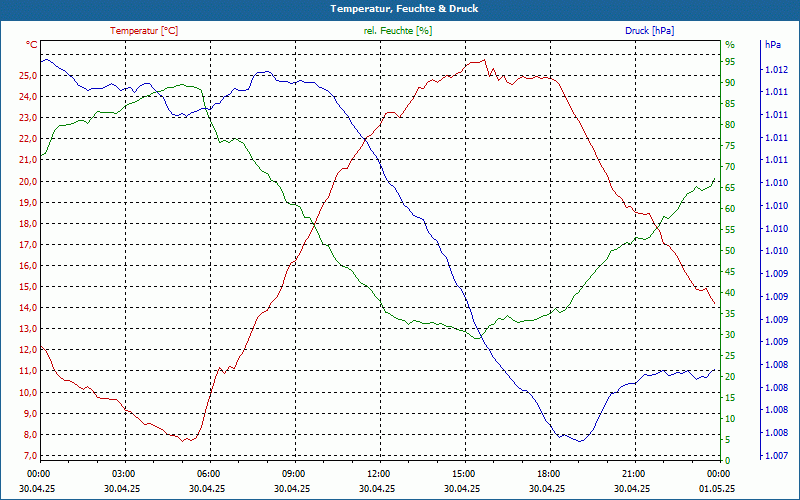The height and width of the screenshot is (500, 800).
Task: Click the 15:00 time axis label
Action: pyautogui.click(x=462, y=473)
